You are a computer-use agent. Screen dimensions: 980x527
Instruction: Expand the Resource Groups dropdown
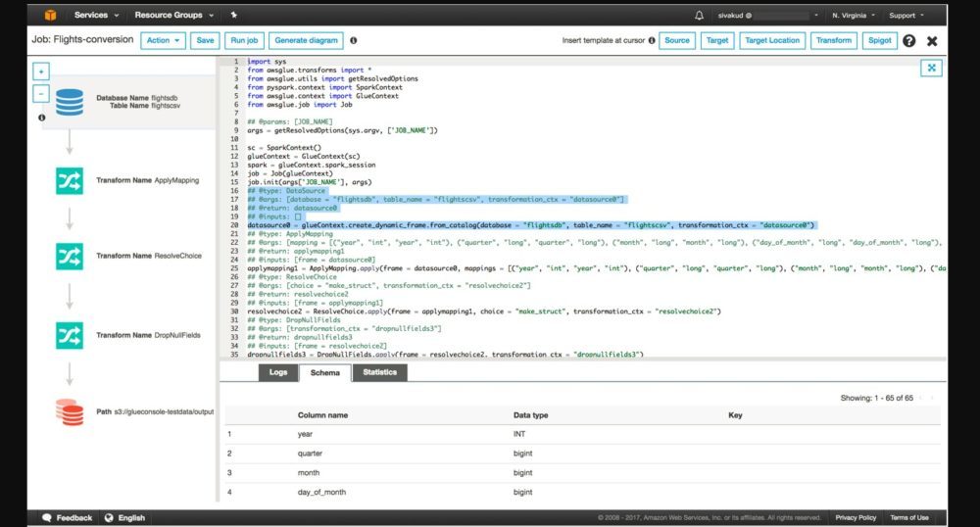173,16
